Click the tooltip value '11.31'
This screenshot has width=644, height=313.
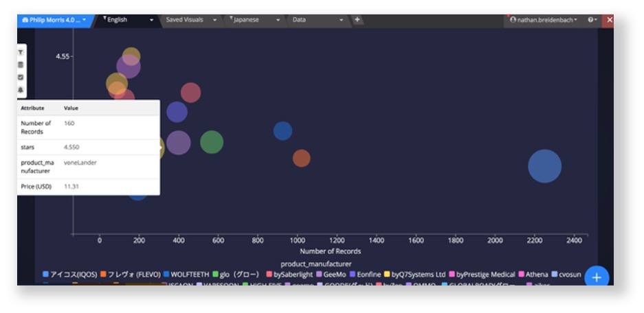[x=71, y=187]
